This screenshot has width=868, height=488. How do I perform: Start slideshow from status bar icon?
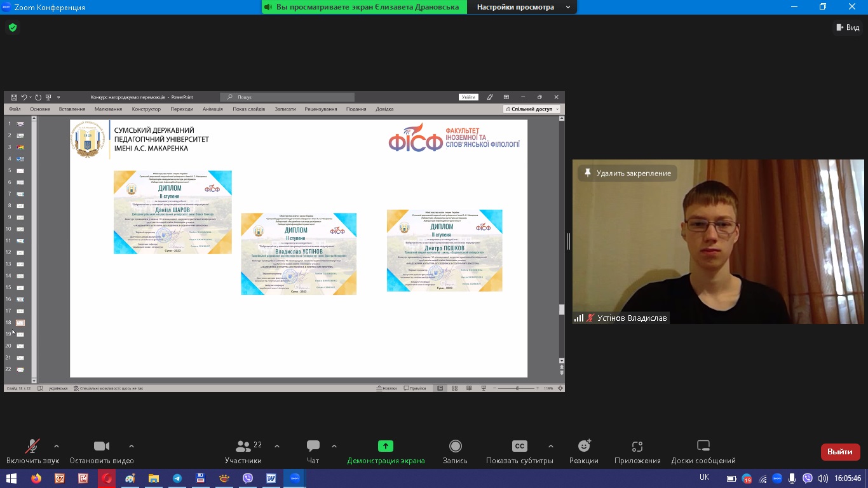[x=484, y=388]
